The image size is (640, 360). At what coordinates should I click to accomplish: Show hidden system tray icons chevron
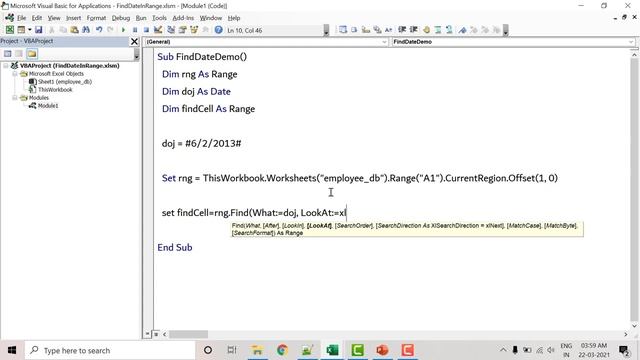[503, 350]
